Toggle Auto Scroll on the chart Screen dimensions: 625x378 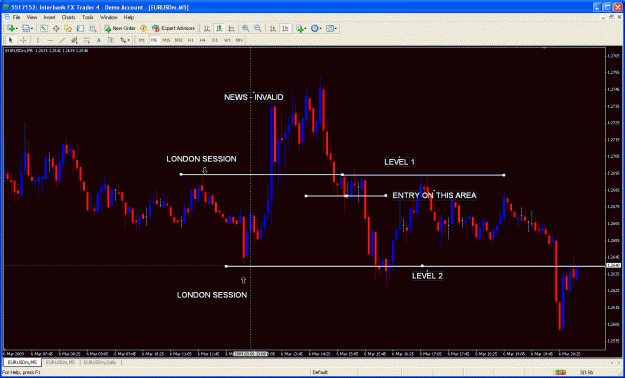(273, 28)
